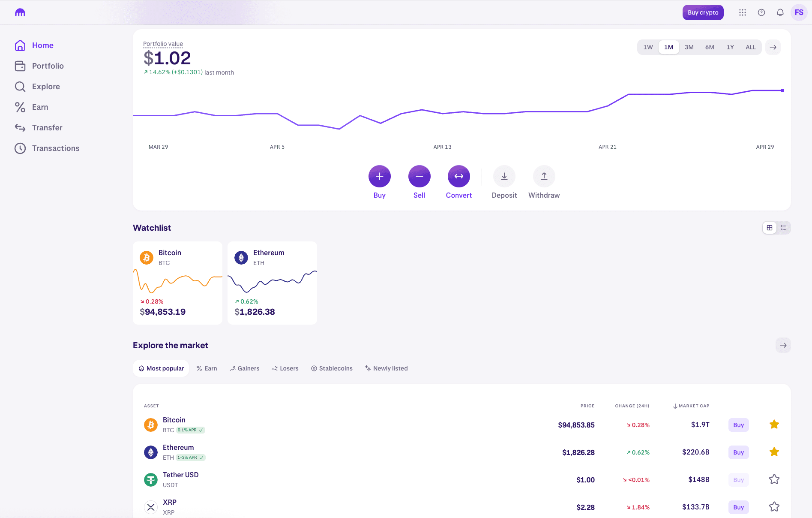This screenshot has height=518, width=812.
Task: Set chart range to ALL
Action: click(x=751, y=47)
